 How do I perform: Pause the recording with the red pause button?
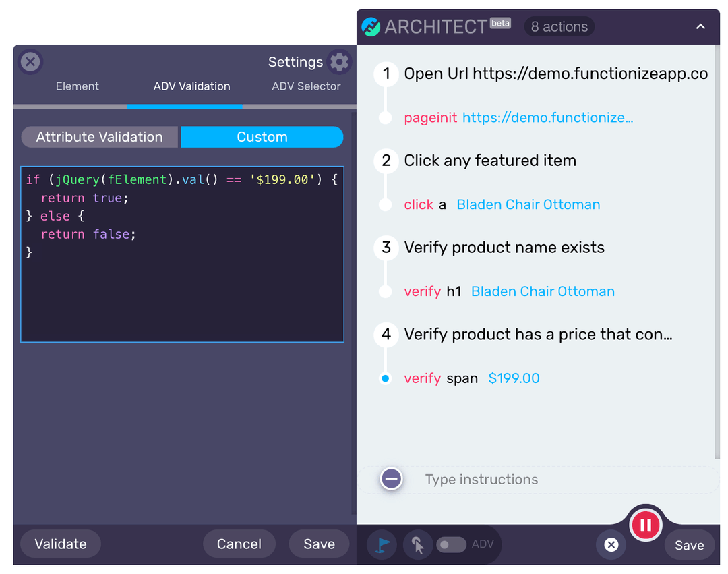tap(645, 525)
